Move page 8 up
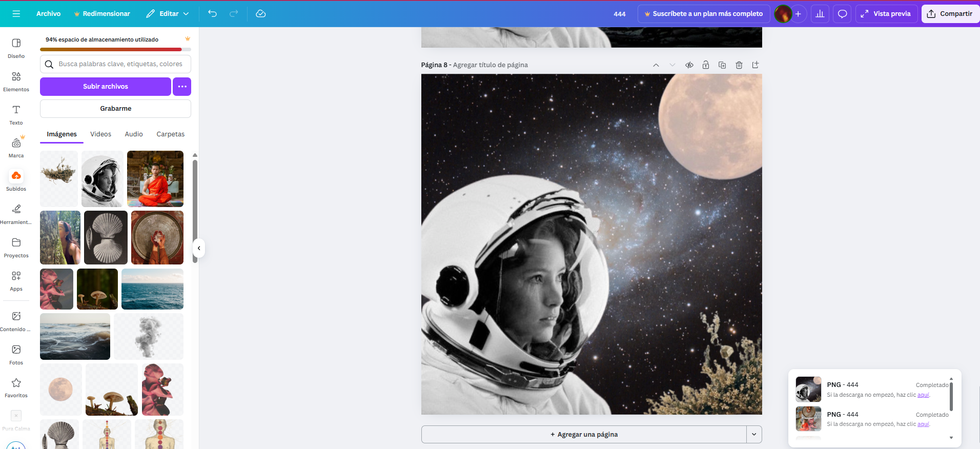980x449 pixels. coord(656,65)
